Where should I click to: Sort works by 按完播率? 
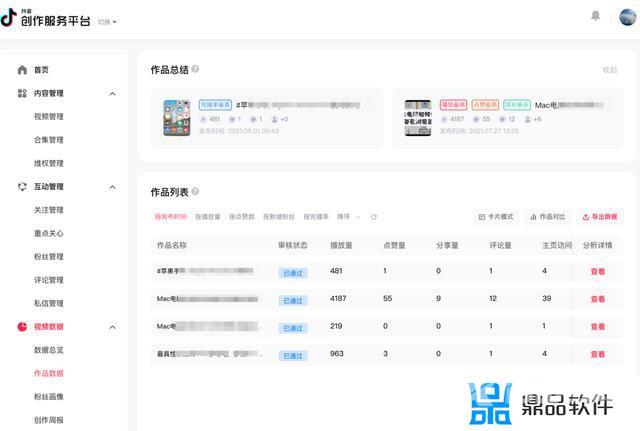click(x=316, y=217)
